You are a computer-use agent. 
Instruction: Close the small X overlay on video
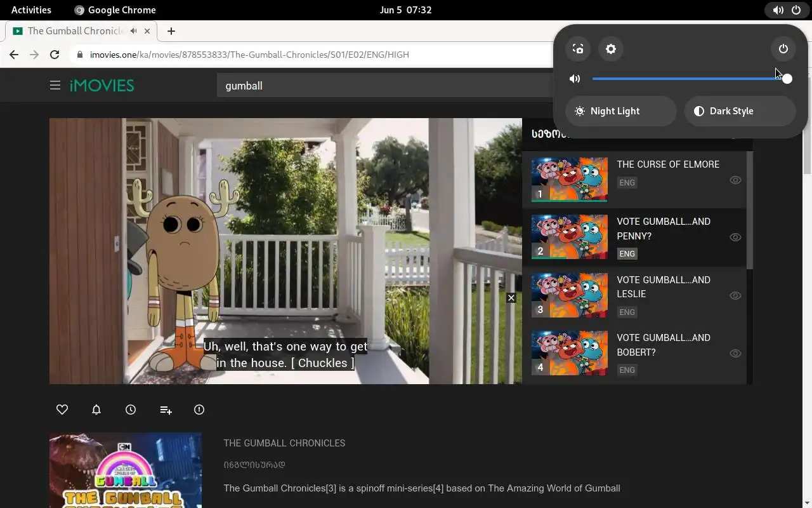point(511,298)
